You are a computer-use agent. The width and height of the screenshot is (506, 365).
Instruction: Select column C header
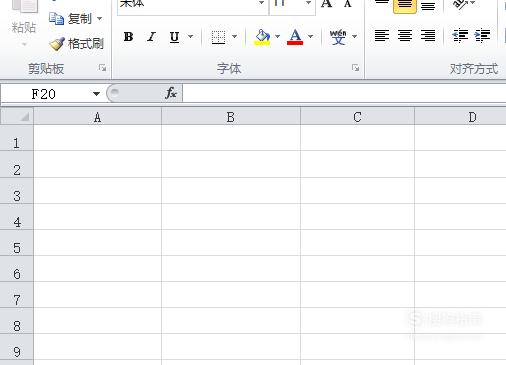click(x=357, y=117)
